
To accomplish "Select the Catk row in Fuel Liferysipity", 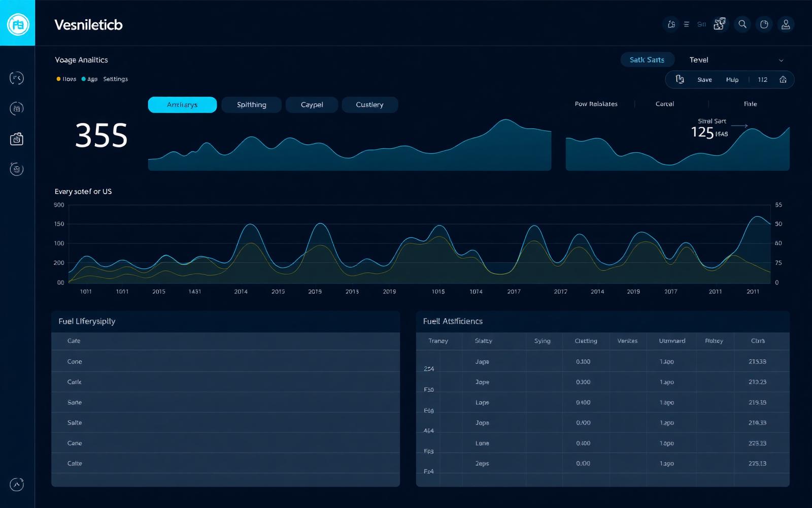I will pyautogui.click(x=225, y=382).
